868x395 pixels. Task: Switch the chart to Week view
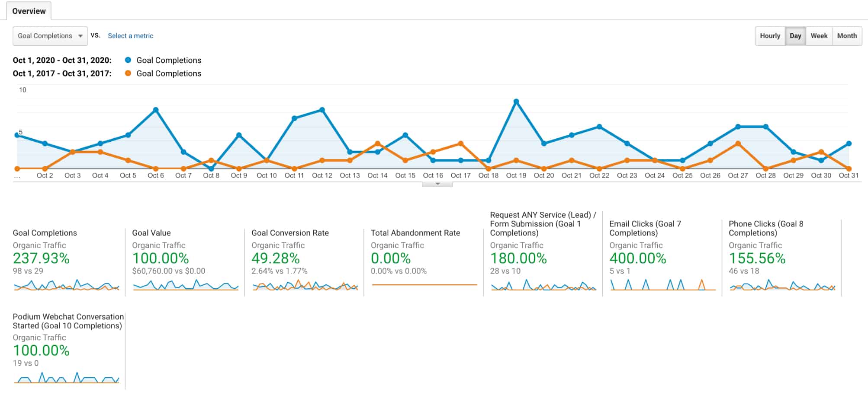pyautogui.click(x=819, y=36)
